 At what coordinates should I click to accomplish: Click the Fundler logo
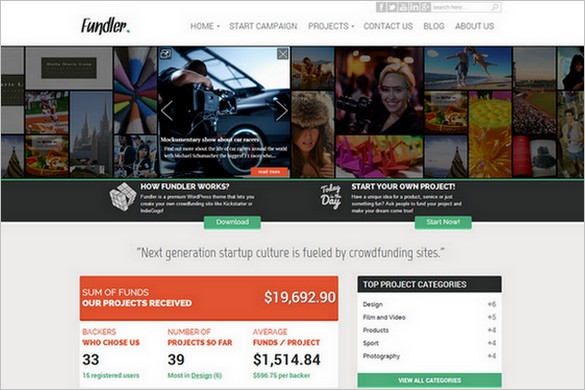[x=105, y=26]
